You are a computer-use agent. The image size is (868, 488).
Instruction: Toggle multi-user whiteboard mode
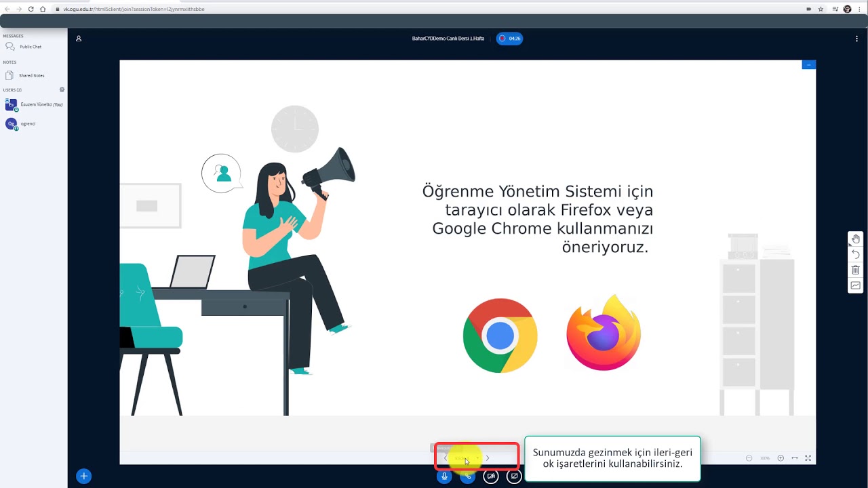coord(855,285)
